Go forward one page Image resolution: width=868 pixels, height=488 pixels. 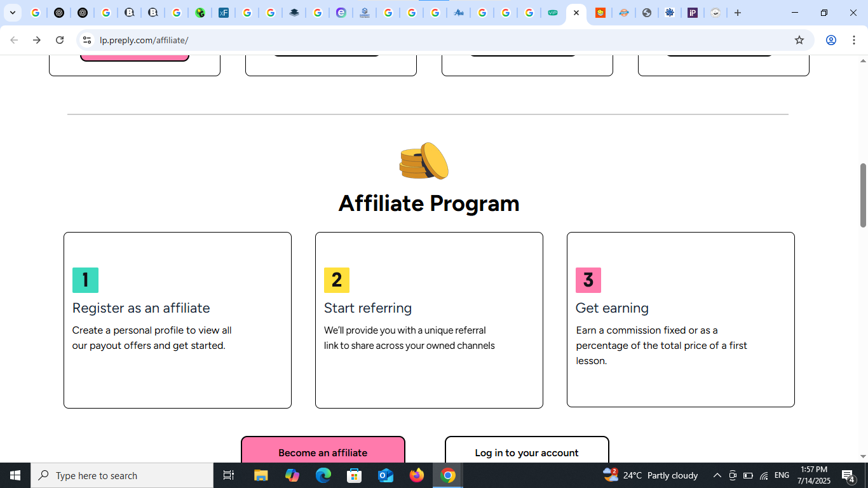coord(37,40)
